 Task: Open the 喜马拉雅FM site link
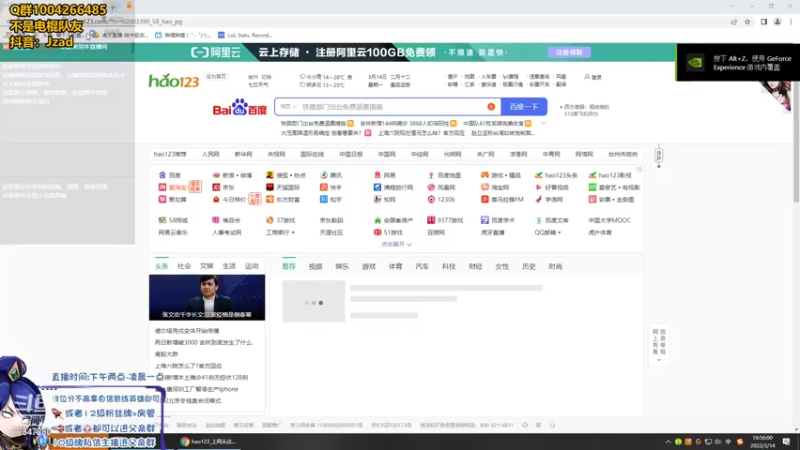pyautogui.click(x=503, y=199)
